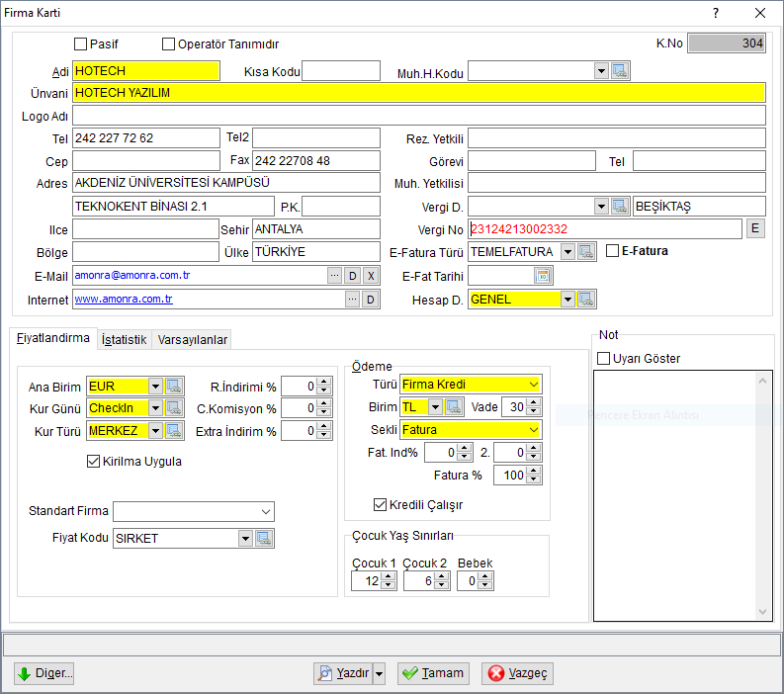The image size is (784, 694).
Task: Click the Adi field containing HOTECH
Action: 146,71
